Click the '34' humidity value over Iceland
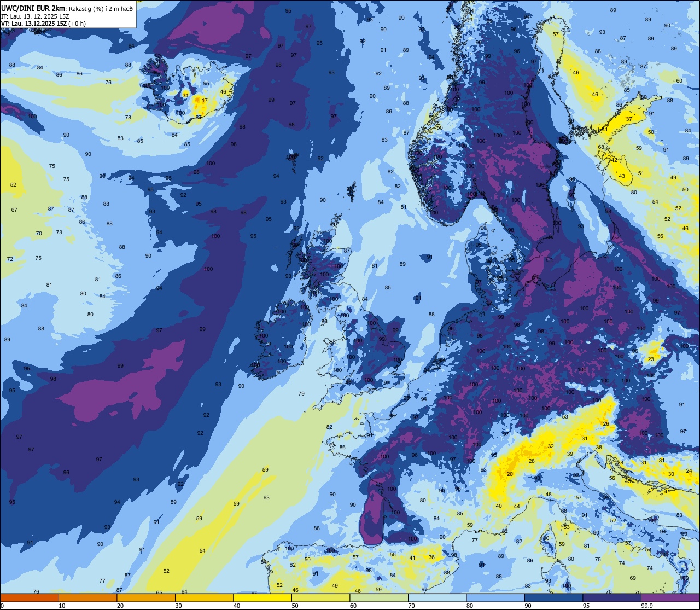The height and width of the screenshot is (610, 700). (x=185, y=95)
